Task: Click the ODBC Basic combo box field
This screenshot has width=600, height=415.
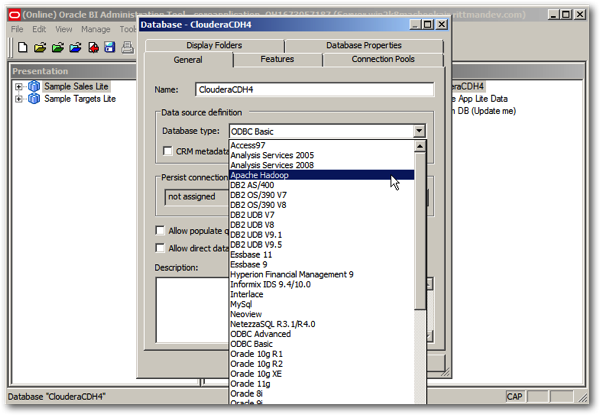Action: point(321,131)
